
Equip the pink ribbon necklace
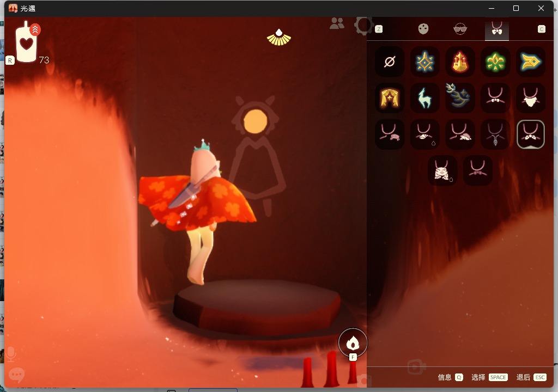click(x=477, y=170)
